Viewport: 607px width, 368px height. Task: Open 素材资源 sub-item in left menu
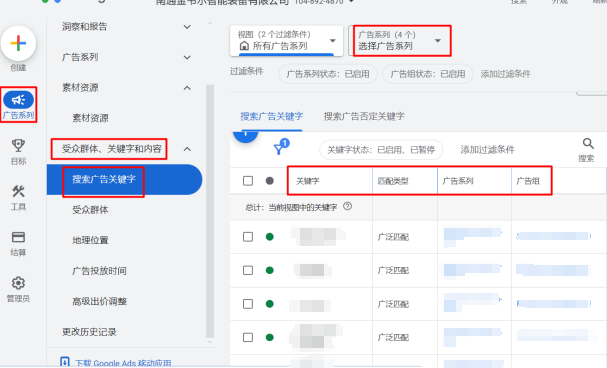90,118
